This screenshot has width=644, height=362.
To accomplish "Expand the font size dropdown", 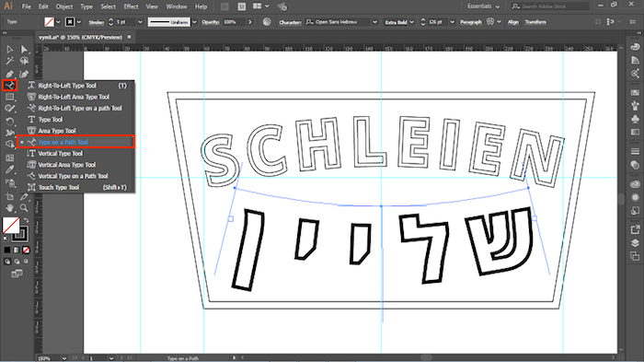I will tap(453, 22).
